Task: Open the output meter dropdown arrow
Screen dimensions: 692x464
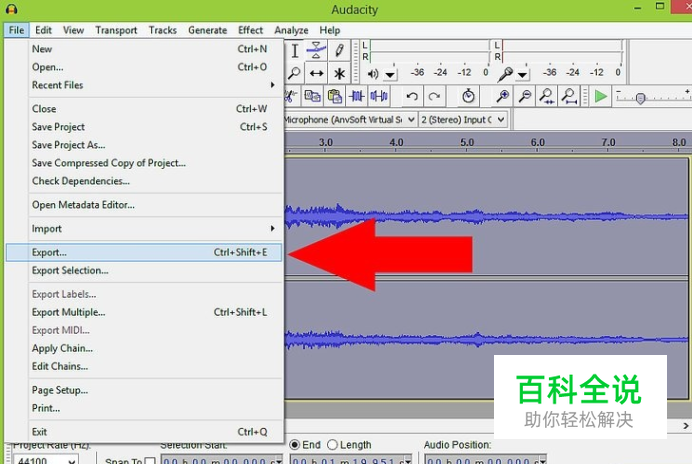Action: (x=390, y=75)
